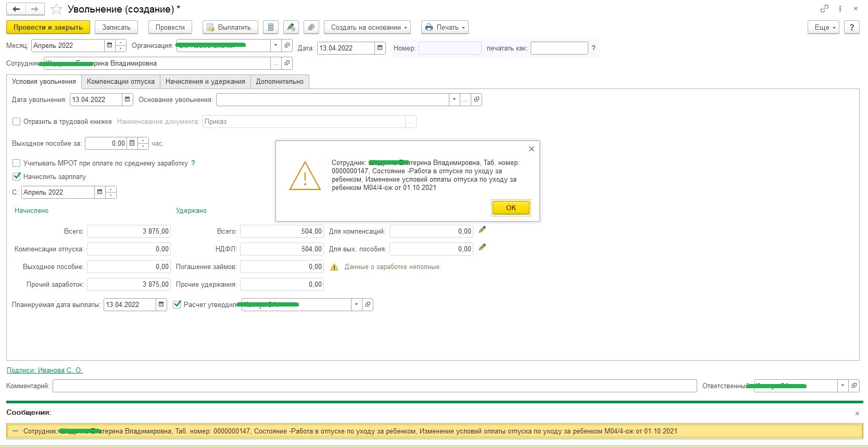Viewport: 868px width, 447px height.
Task: Click Записать button
Action: click(x=116, y=27)
